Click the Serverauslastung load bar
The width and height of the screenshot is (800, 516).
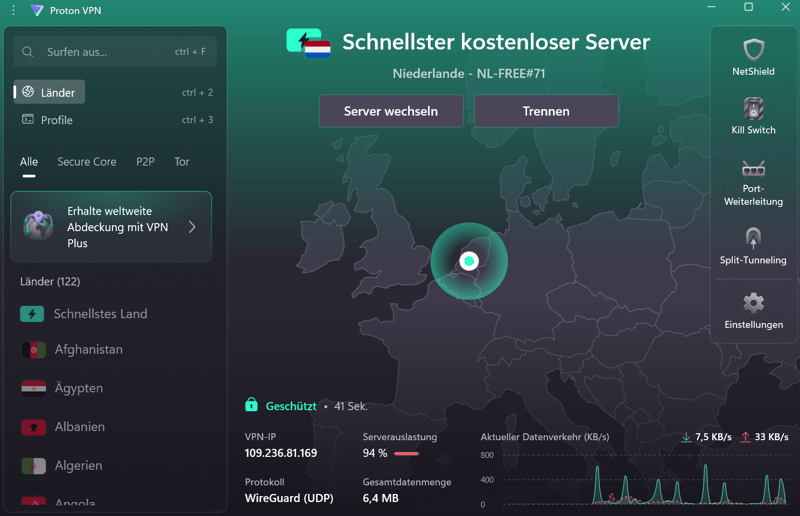[x=406, y=453]
